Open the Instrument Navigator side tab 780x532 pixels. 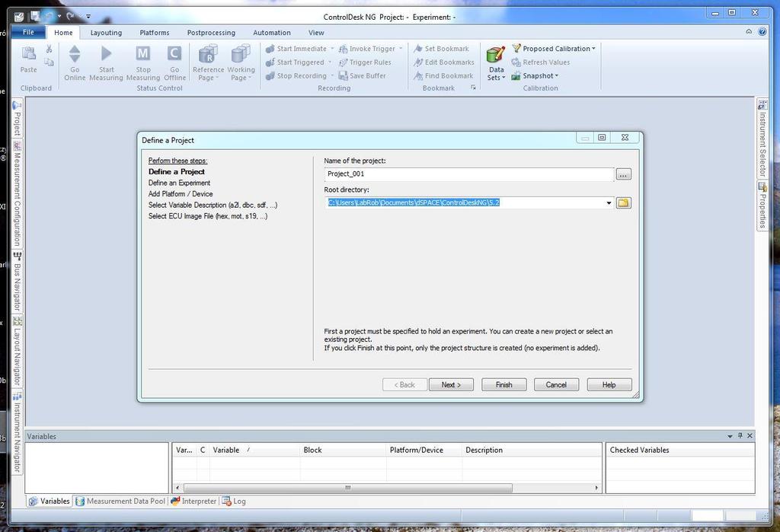(x=17, y=432)
